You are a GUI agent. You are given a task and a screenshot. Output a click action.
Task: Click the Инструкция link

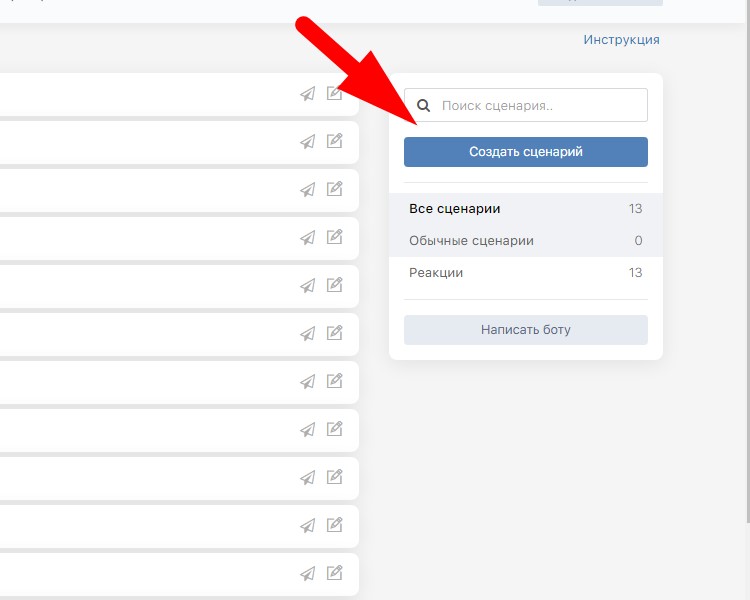click(621, 40)
